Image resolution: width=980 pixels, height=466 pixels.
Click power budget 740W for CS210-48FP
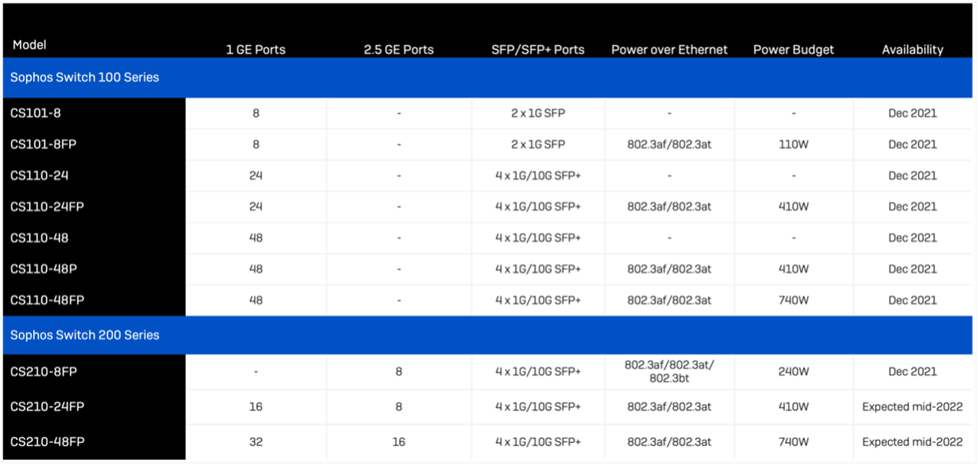[x=793, y=442]
